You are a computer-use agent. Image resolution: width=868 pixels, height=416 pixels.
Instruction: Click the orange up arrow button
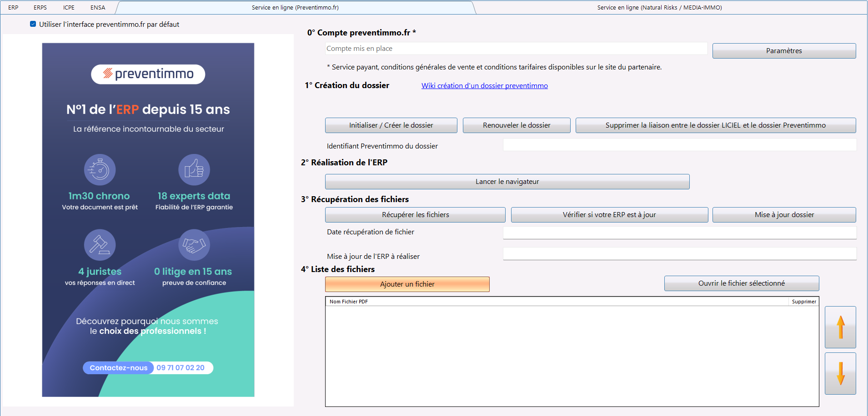840,327
